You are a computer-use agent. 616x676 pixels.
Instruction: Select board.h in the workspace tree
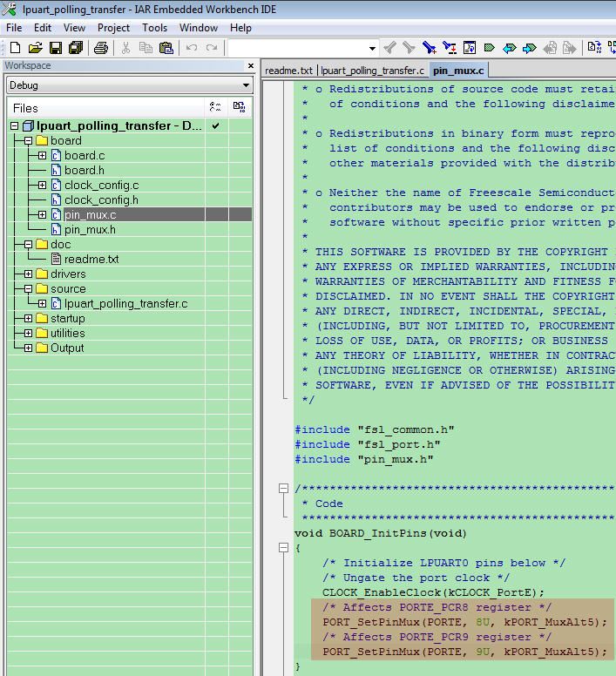point(84,170)
